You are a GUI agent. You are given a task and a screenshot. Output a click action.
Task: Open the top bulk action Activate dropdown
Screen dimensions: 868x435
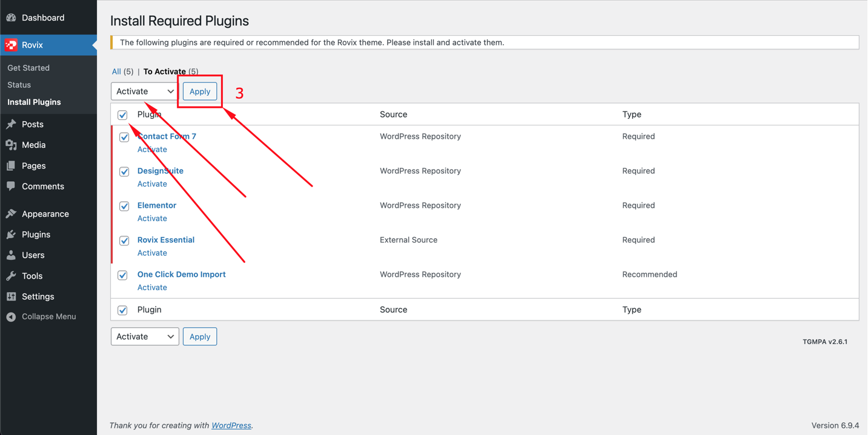coord(145,91)
